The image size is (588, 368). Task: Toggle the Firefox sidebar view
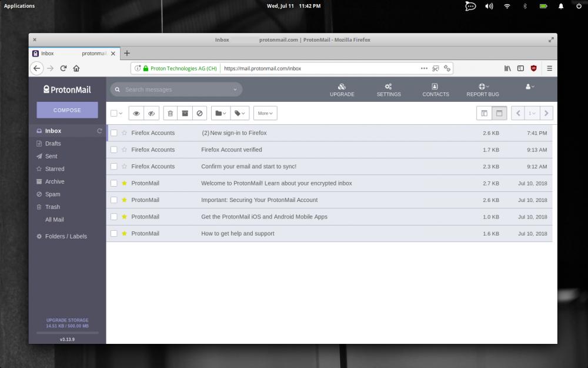[520, 68]
